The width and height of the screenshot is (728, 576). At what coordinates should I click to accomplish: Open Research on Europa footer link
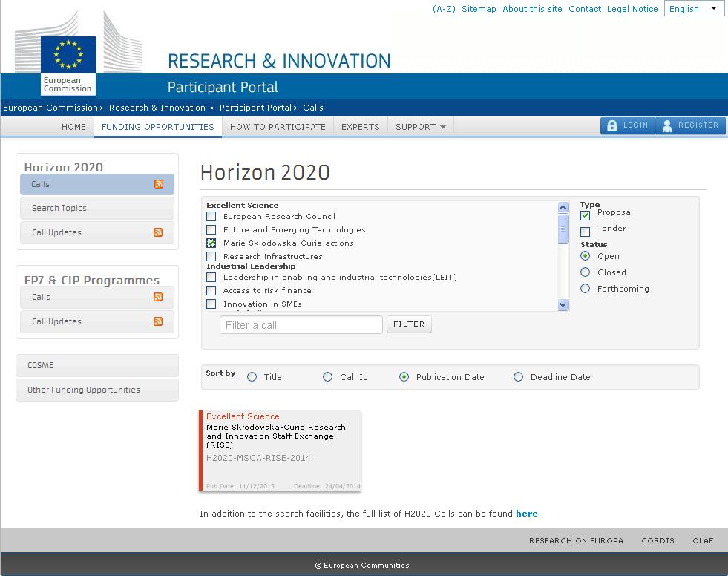tap(576, 540)
